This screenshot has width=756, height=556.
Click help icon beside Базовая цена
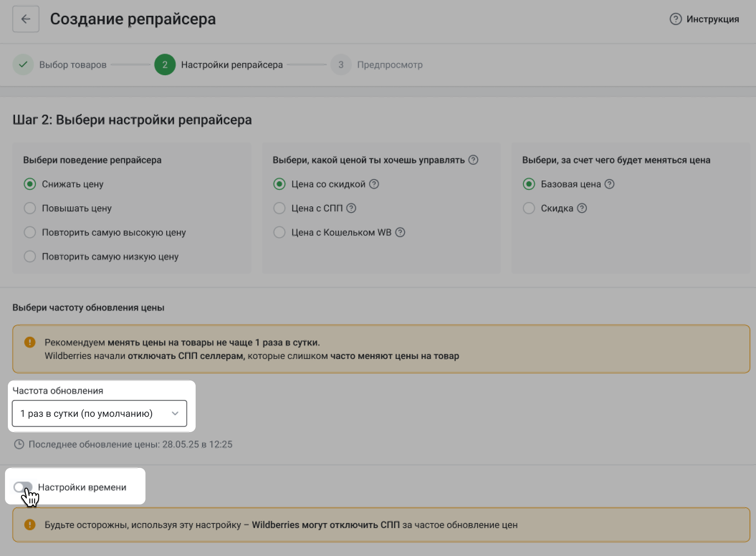pos(609,184)
